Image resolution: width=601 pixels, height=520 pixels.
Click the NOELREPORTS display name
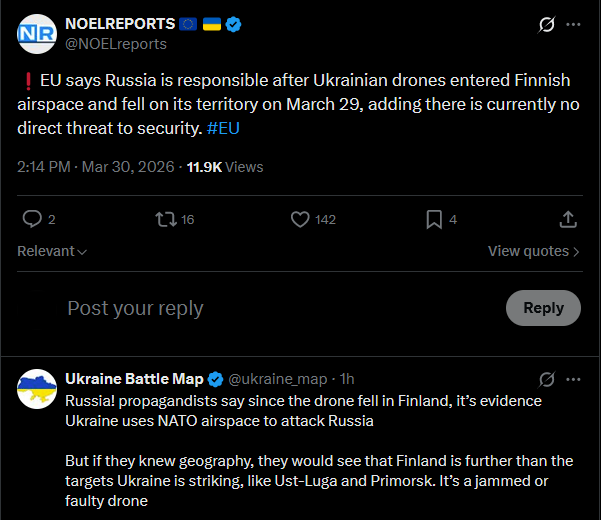122,24
